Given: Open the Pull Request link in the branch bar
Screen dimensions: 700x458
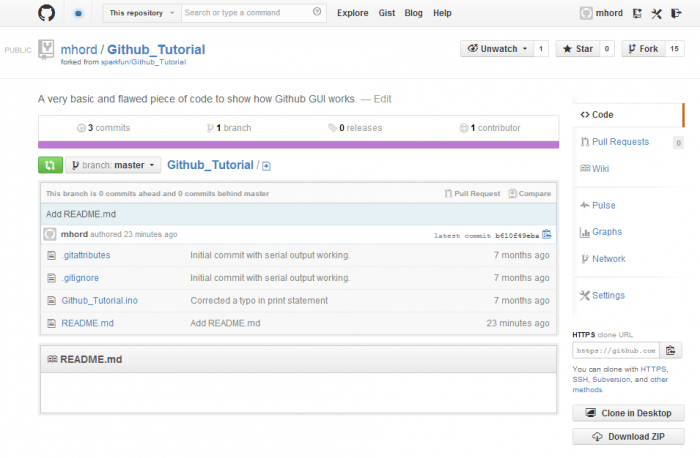Looking at the screenshot, I should point(472,194).
